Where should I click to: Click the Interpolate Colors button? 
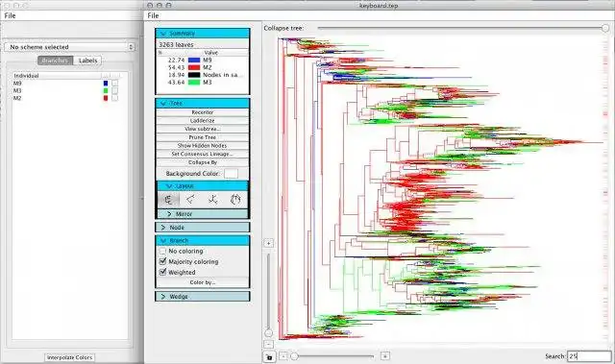(69, 357)
